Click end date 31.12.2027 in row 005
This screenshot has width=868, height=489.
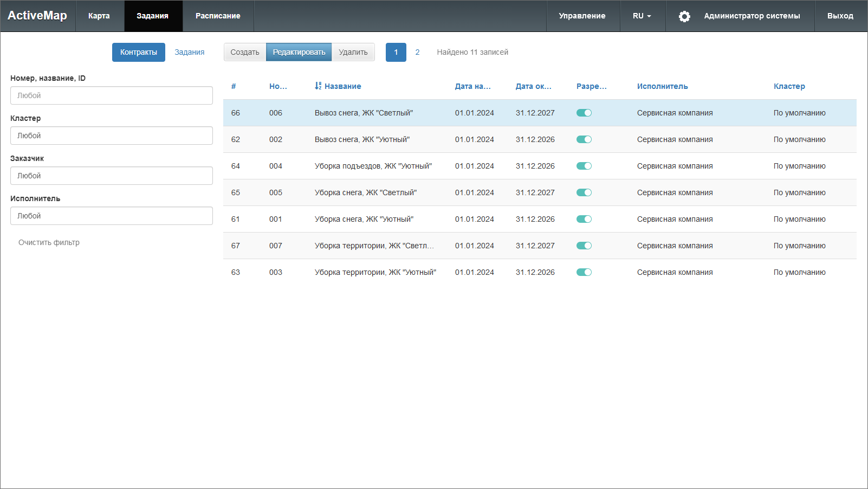(x=535, y=192)
